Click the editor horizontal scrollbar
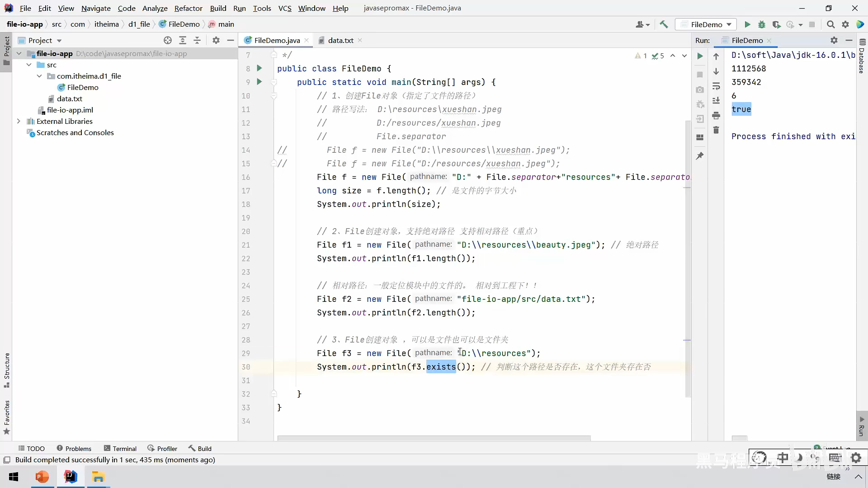Screen dimensions: 868x488 tap(434, 438)
